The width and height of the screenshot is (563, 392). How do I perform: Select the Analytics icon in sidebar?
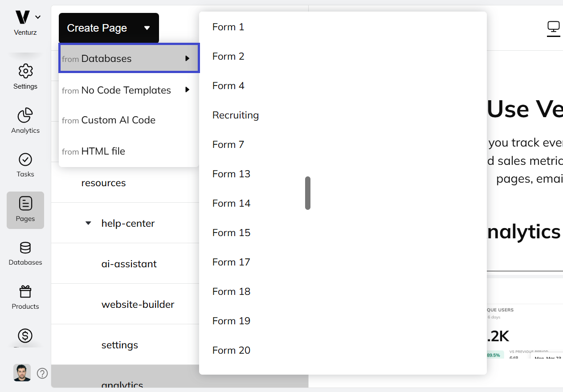(x=25, y=119)
